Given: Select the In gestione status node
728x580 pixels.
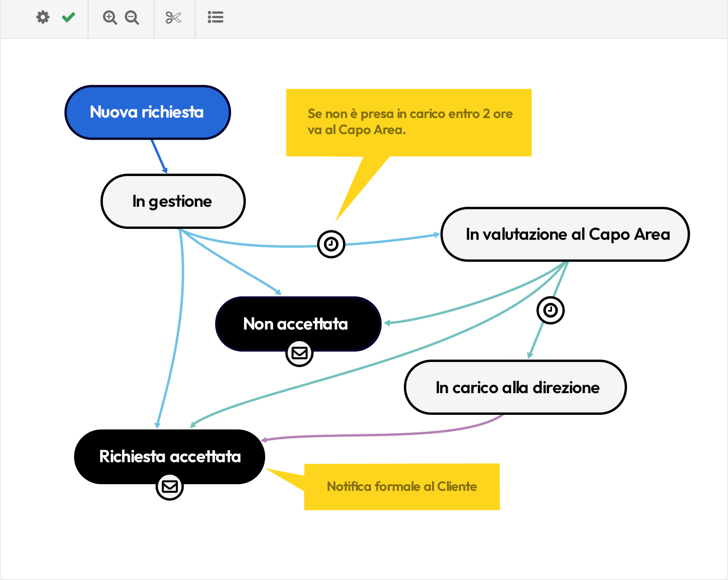Looking at the screenshot, I should point(172,201).
